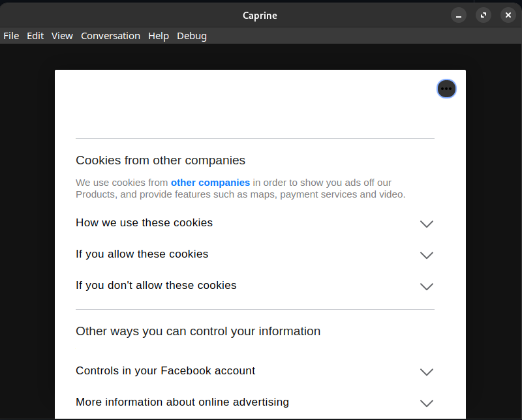Image resolution: width=522 pixels, height=420 pixels.
Task: Click the Caprine title bar text
Action: pyautogui.click(x=260, y=15)
